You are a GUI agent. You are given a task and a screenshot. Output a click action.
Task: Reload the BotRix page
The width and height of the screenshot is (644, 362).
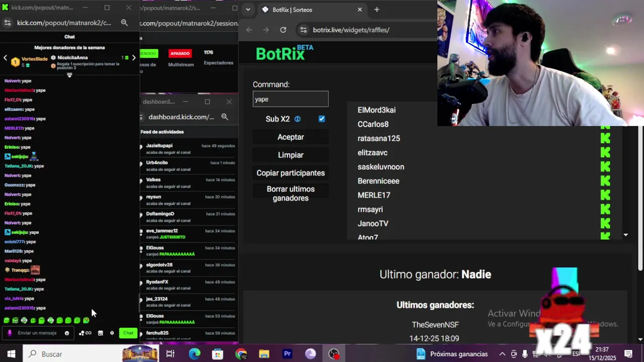pos(283,30)
